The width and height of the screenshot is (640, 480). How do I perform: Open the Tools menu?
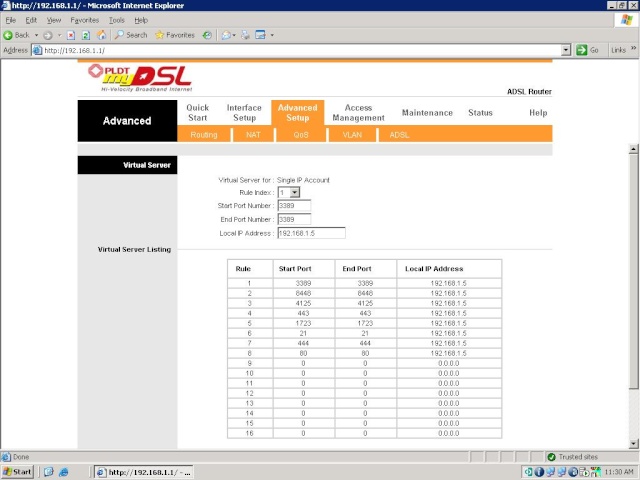click(116, 20)
